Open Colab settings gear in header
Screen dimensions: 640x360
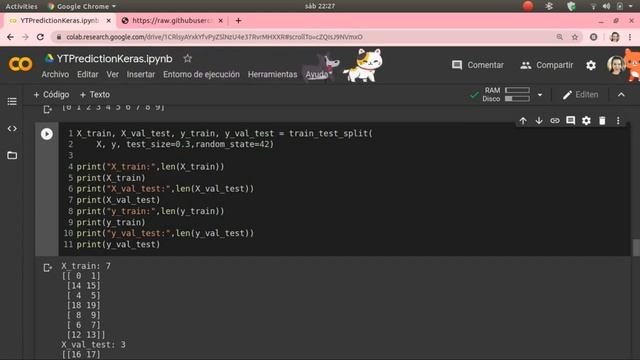click(591, 65)
